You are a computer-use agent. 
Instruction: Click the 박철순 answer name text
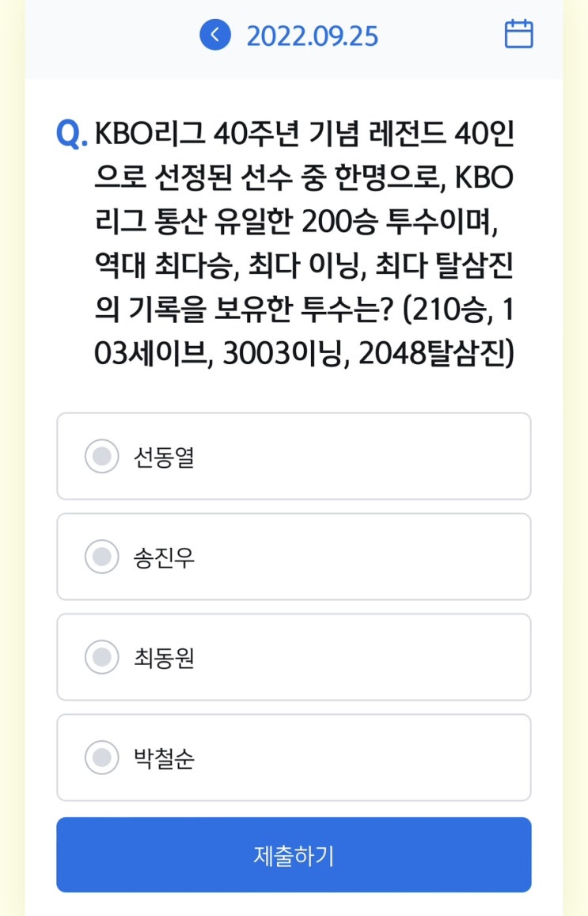click(164, 758)
